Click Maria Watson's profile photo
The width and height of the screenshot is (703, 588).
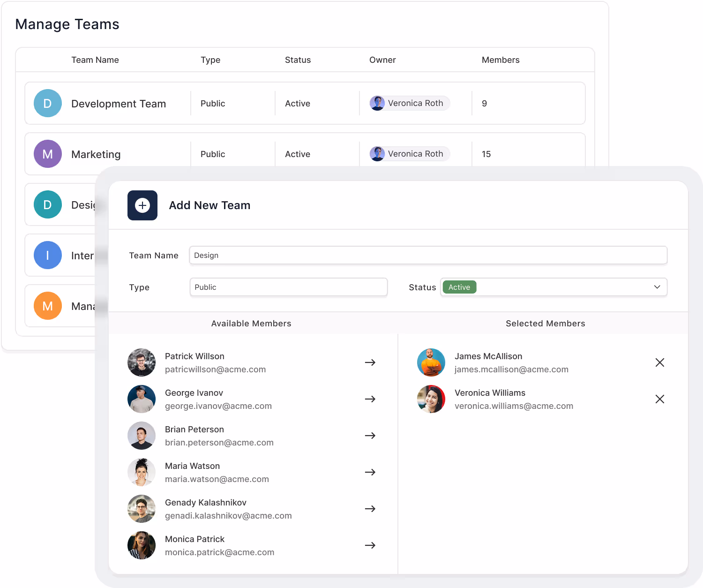tap(142, 472)
